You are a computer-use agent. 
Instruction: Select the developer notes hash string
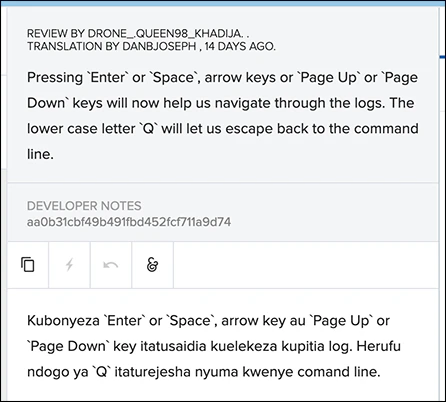tap(129, 222)
